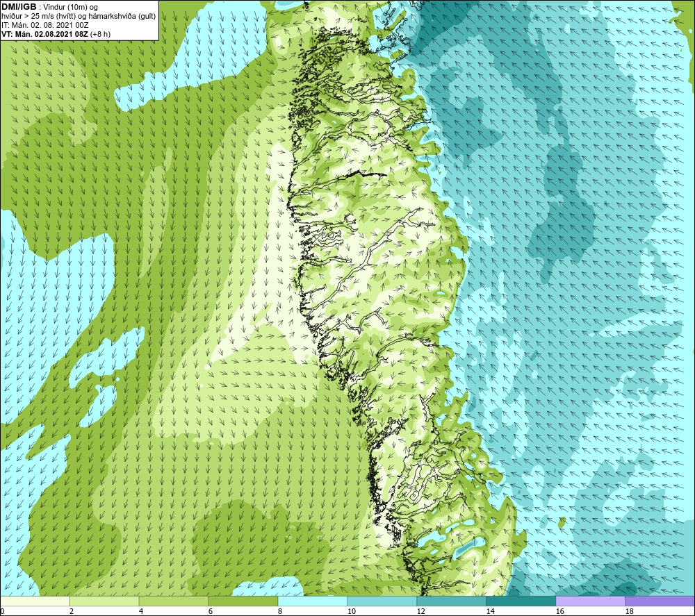
Task: Click the scale label "18"
Action: click(x=629, y=612)
